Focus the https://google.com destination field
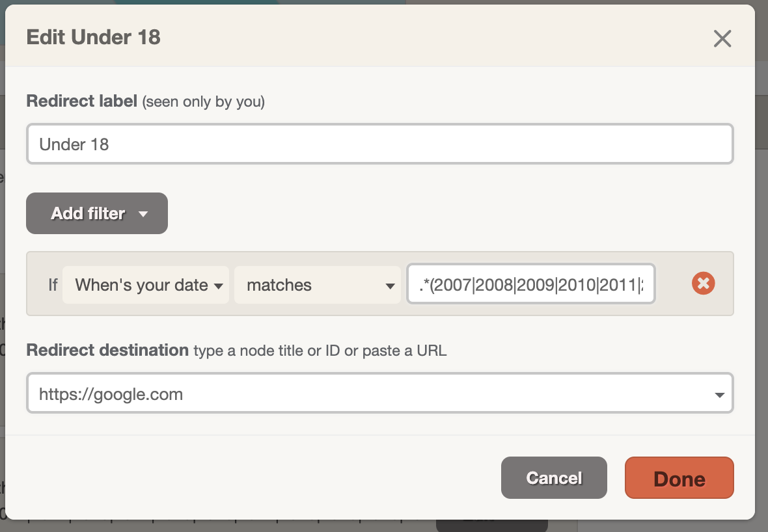768x532 pixels. 379,393
